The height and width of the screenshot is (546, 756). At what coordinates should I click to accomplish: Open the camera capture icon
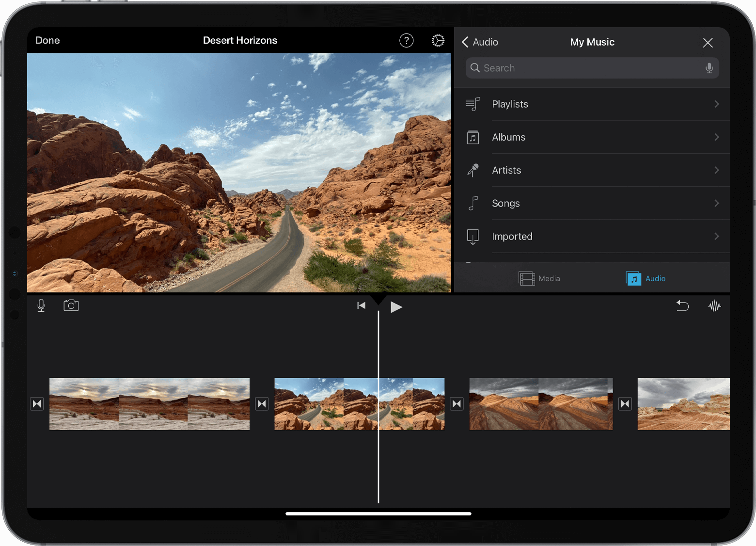(x=71, y=305)
